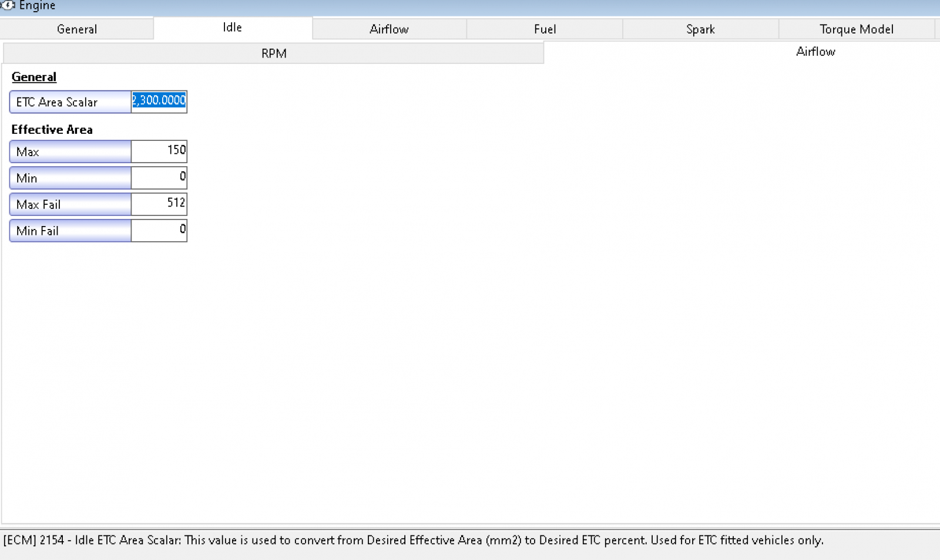Viewport: 940px width, 560px height.
Task: Click the Max effective area value field
Action: tap(159, 151)
